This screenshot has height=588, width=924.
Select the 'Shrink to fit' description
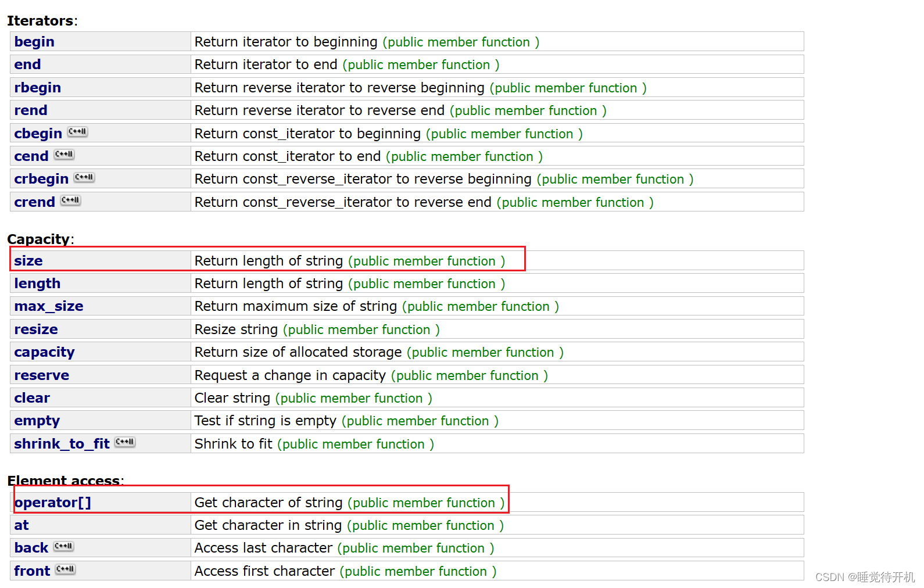pos(234,444)
